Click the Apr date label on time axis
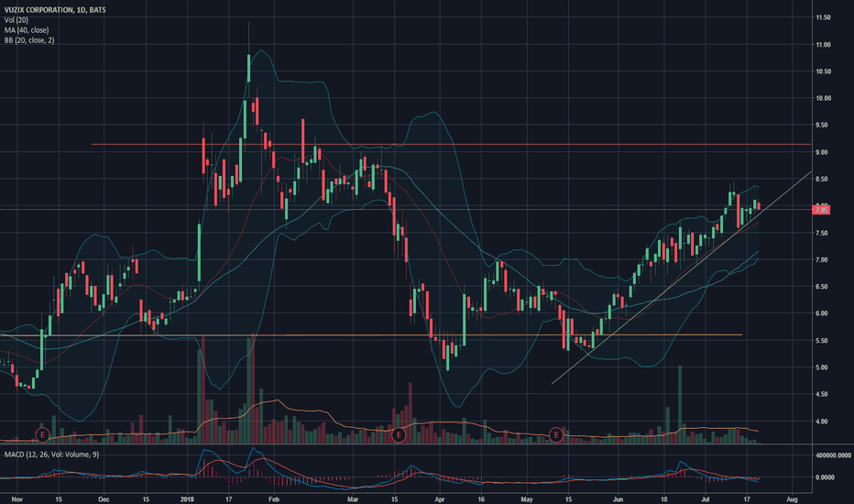This screenshot has width=854, height=504. click(x=440, y=499)
